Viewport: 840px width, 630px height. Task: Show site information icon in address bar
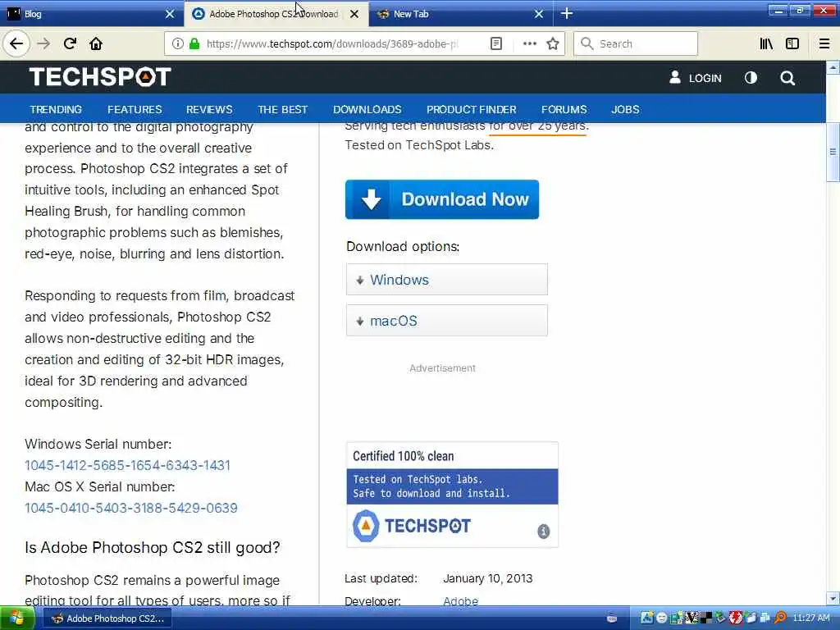tap(177, 43)
